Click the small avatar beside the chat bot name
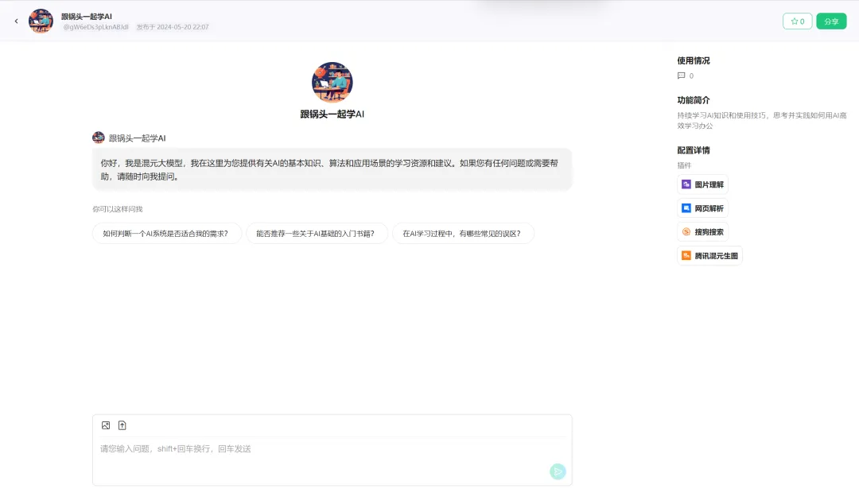The width and height of the screenshot is (859, 504). [99, 138]
